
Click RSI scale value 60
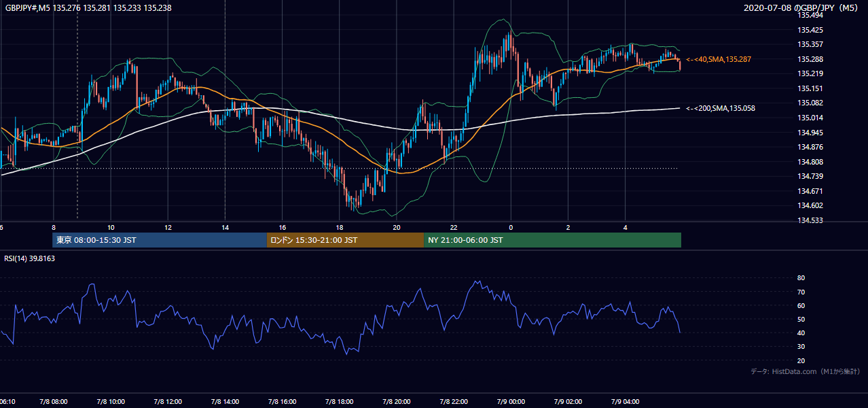(x=801, y=305)
